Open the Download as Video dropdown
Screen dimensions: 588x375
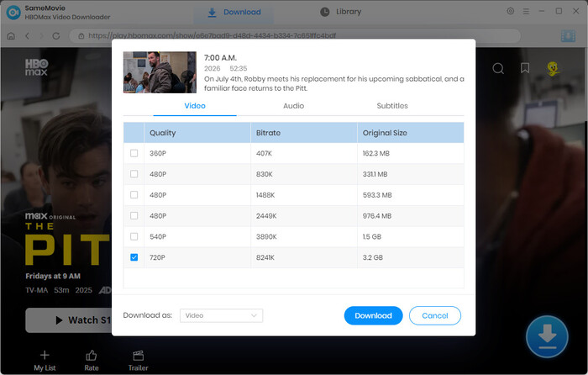tap(221, 315)
